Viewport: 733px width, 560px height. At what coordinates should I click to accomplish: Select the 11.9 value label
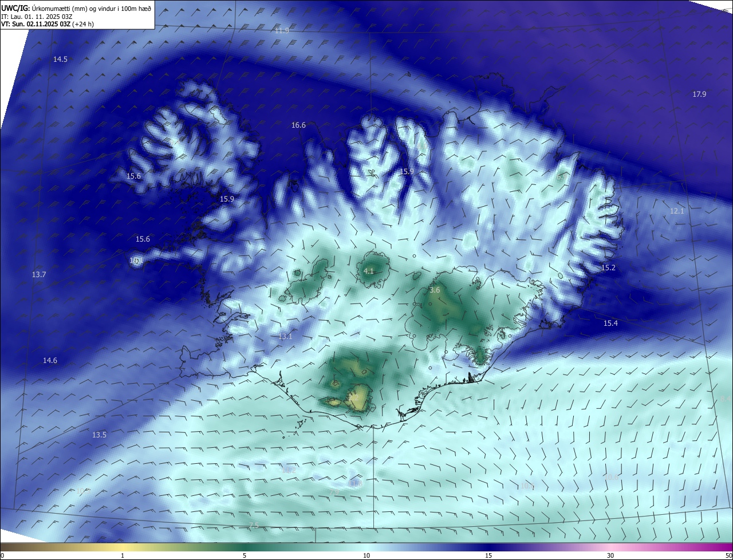(x=282, y=30)
